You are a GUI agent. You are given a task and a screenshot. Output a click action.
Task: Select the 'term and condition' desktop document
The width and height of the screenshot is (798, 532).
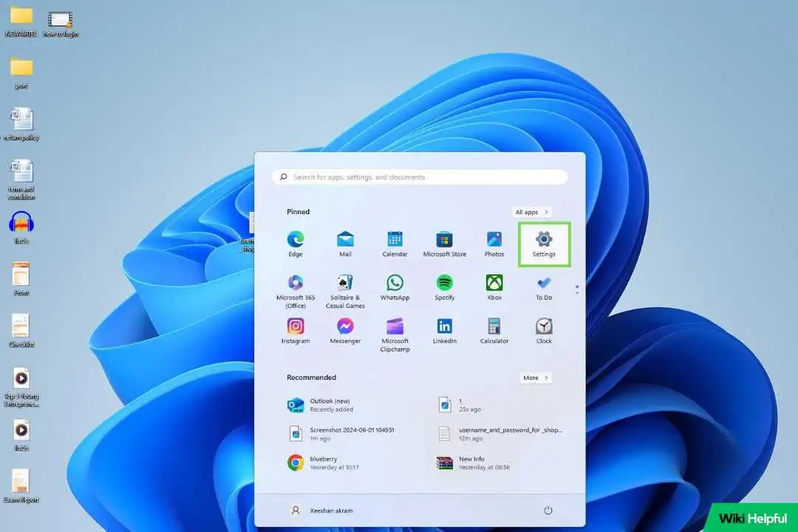21,180
